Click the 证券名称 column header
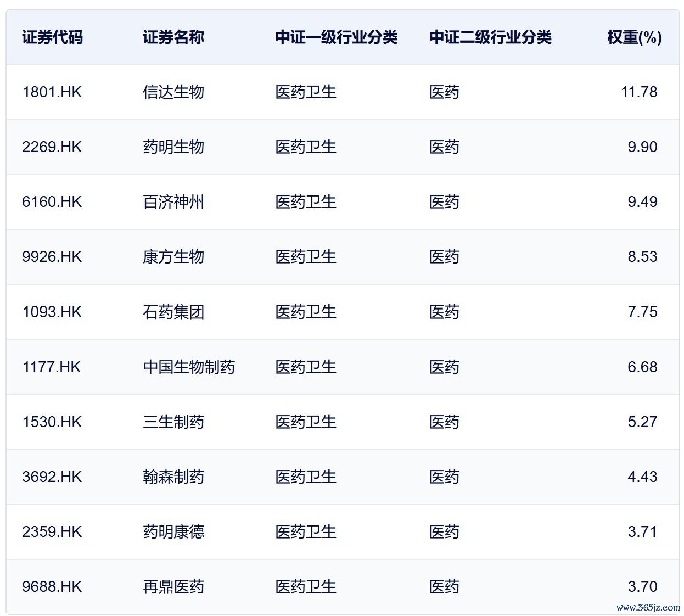Image resolution: width=684 pixels, height=616 pixels. coord(173,37)
